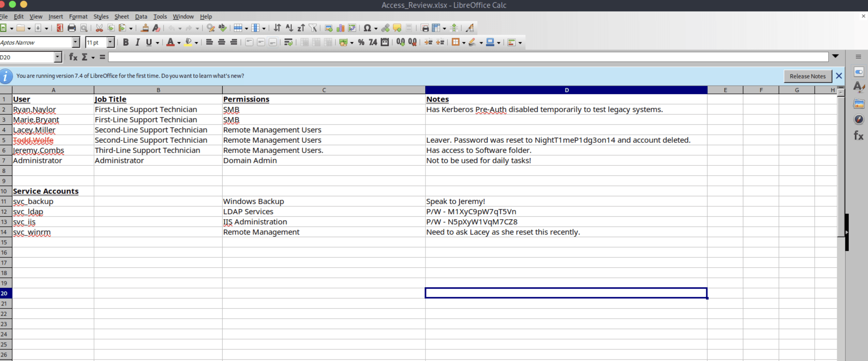This screenshot has width=868, height=361.
Task: Expand the font name dropdown
Action: tap(75, 43)
